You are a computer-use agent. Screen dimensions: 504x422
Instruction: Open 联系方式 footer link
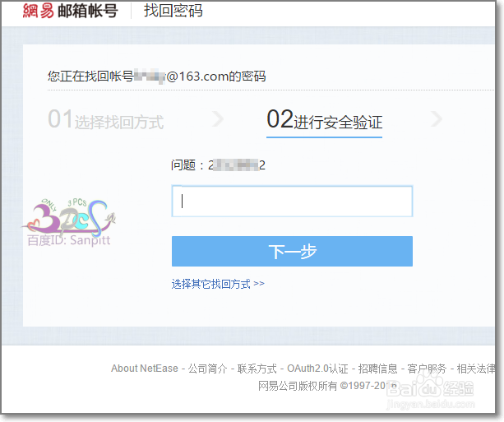coord(257,369)
